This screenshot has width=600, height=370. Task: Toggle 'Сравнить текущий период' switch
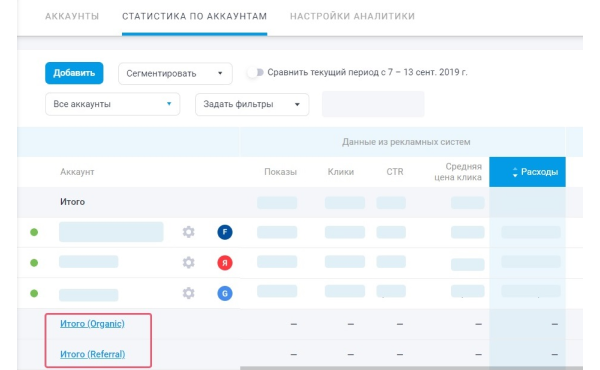256,72
